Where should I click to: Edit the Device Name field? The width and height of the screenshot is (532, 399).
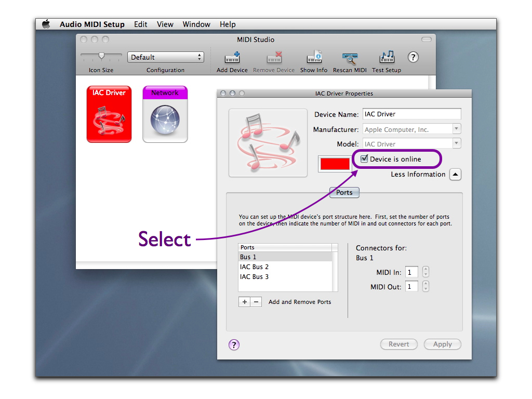pos(412,114)
